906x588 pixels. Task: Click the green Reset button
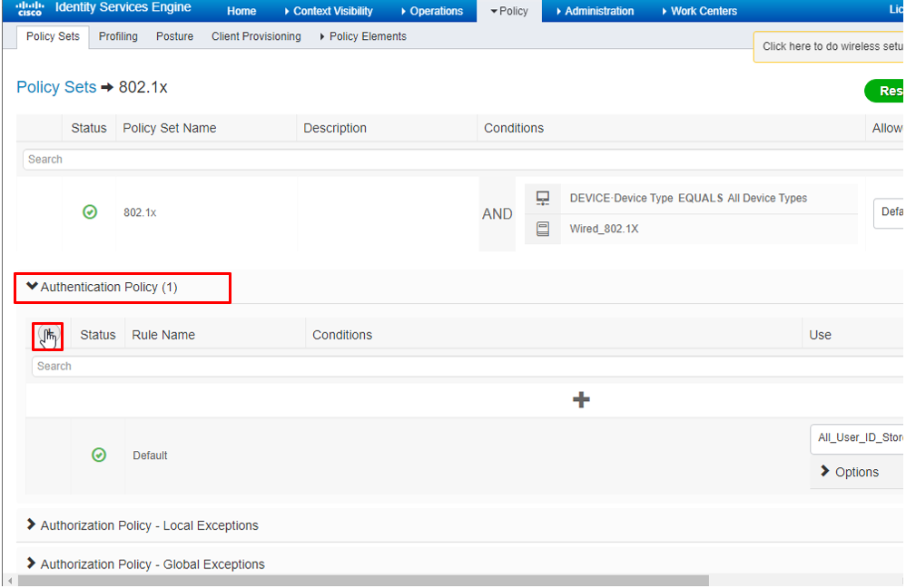(884, 91)
